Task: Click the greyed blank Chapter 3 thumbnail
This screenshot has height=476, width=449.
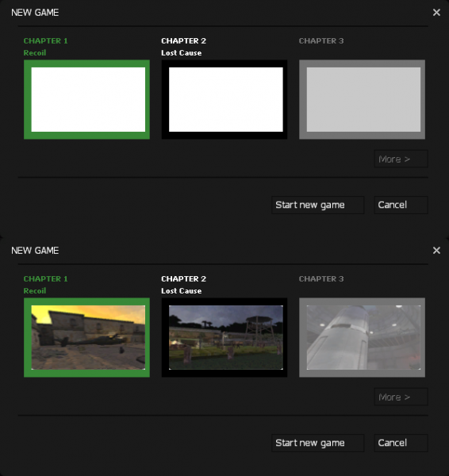Action: pyautogui.click(x=362, y=100)
